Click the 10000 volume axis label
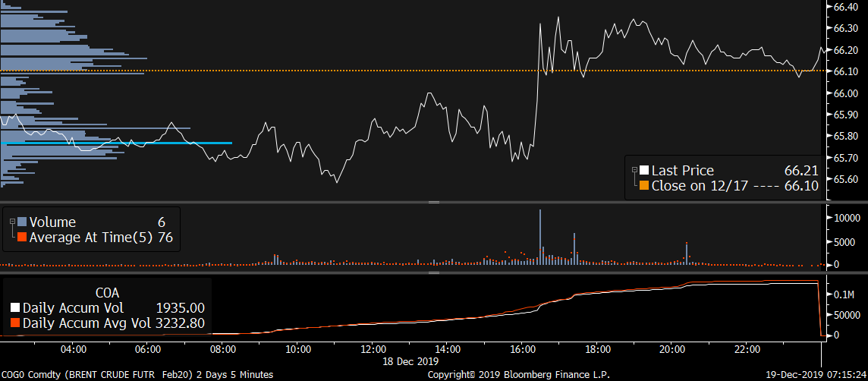The width and height of the screenshot is (868, 381). (847, 216)
